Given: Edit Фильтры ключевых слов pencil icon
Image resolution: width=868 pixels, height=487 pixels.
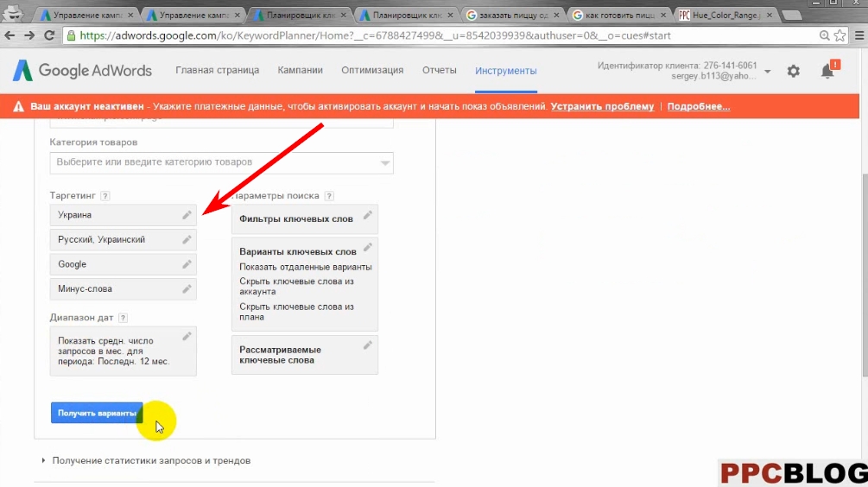Looking at the screenshot, I should 368,215.
